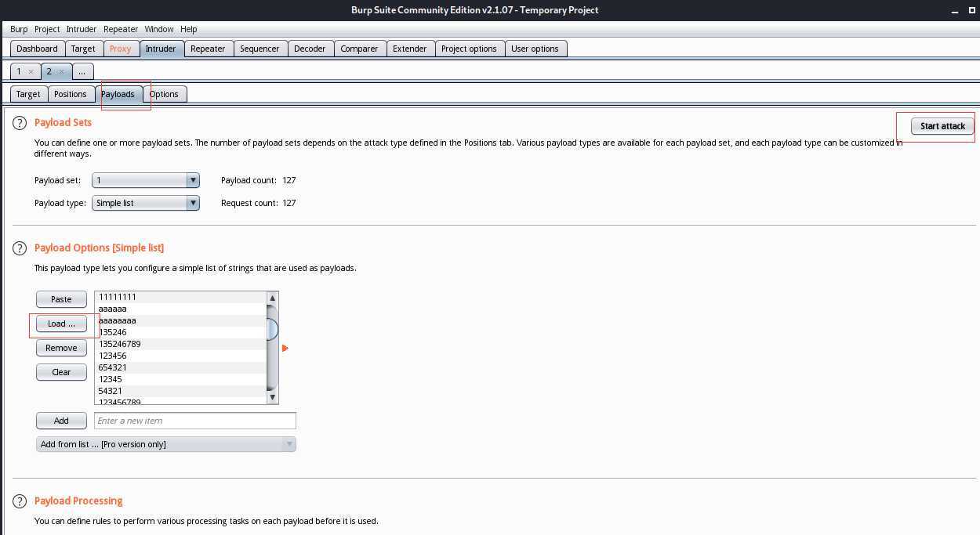Screen dimensions: 980x535
Task: Switch to the Decoder tab
Action: (x=310, y=49)
